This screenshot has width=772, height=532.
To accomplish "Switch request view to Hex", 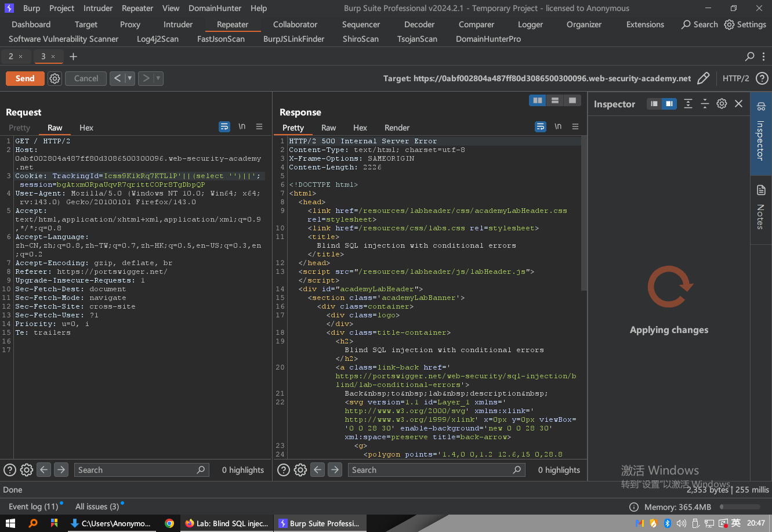I will (x=86, y=128).
